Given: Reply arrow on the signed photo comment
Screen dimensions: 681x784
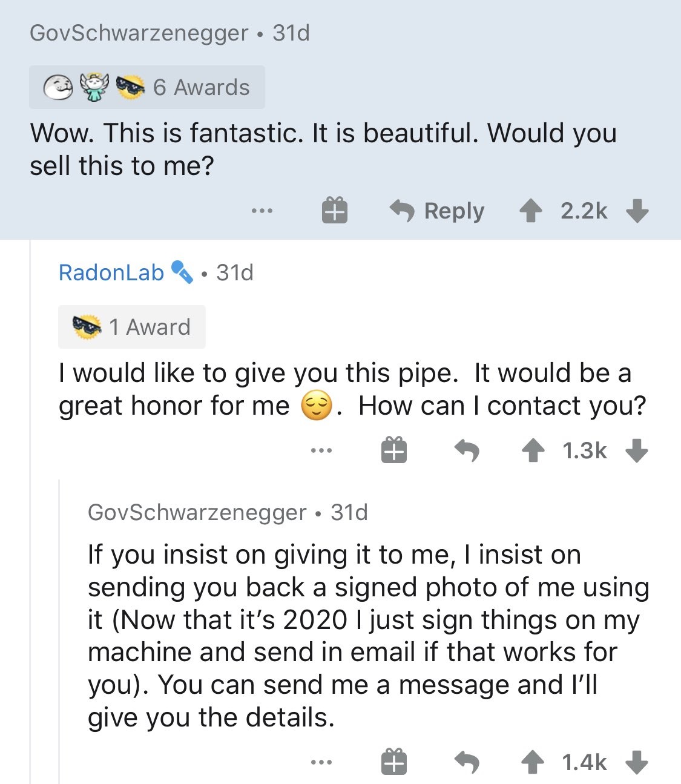Looking at the screenshot, I should pos(467,762).
